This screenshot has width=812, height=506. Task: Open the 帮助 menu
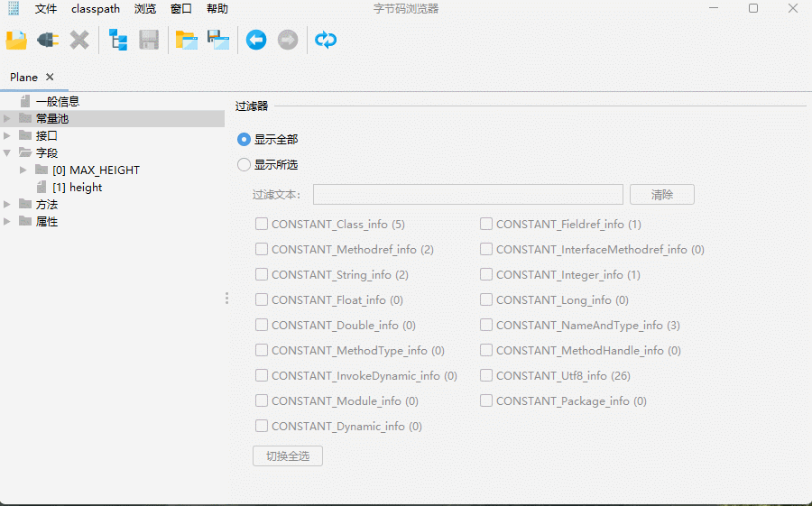[217, 9]
